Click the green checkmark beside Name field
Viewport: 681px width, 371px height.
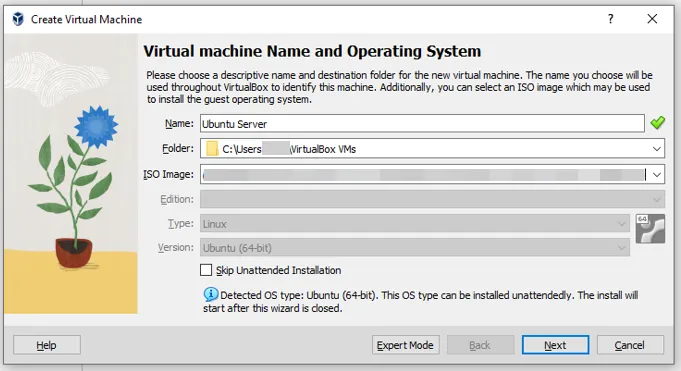click(x=658, y=123)
